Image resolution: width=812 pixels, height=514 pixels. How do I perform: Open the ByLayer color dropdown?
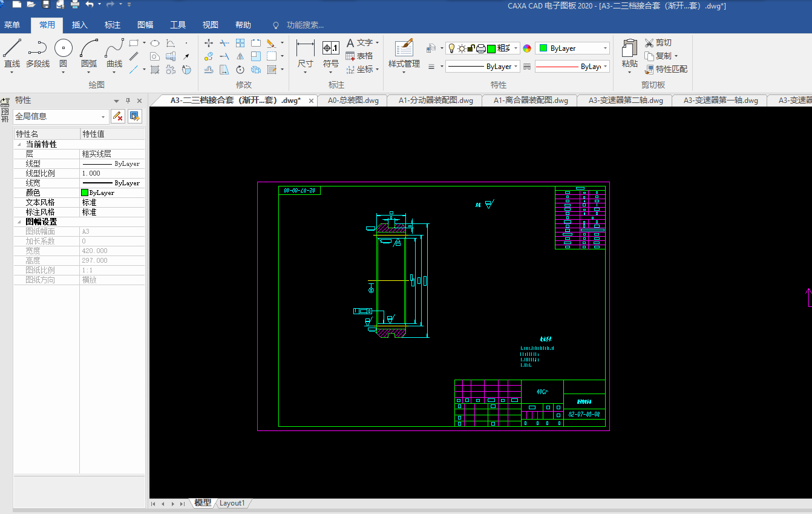click(605, 48)
